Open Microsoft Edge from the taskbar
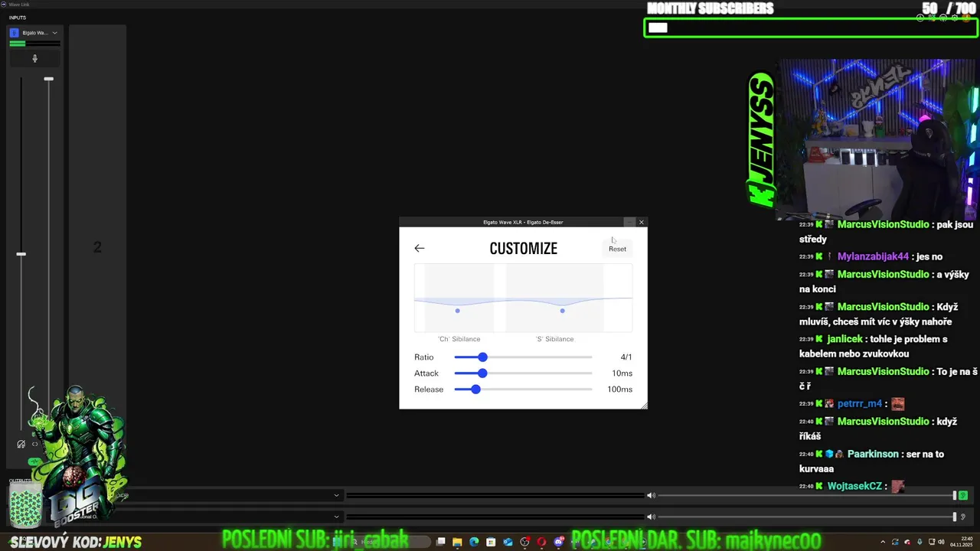Viewport: 980px width, 551px height. 474,542
